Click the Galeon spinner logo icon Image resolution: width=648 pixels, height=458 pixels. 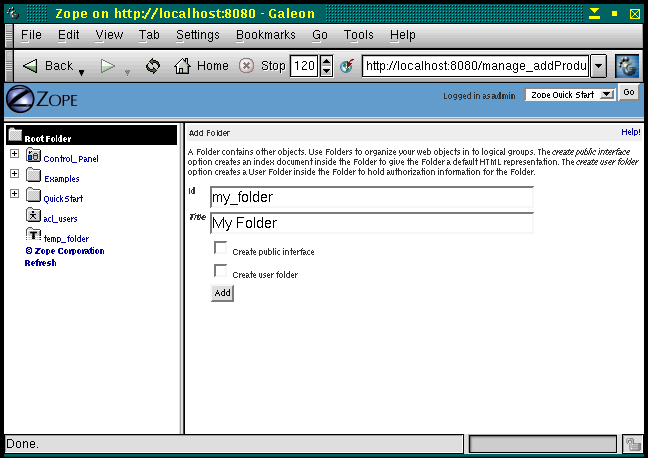(x=627, y=66)
